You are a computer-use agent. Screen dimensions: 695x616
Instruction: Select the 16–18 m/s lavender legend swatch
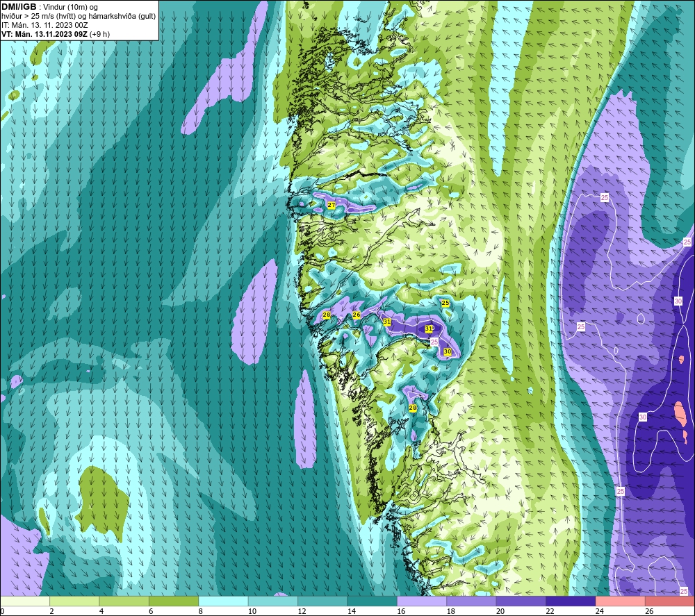[x=422, y=601]
